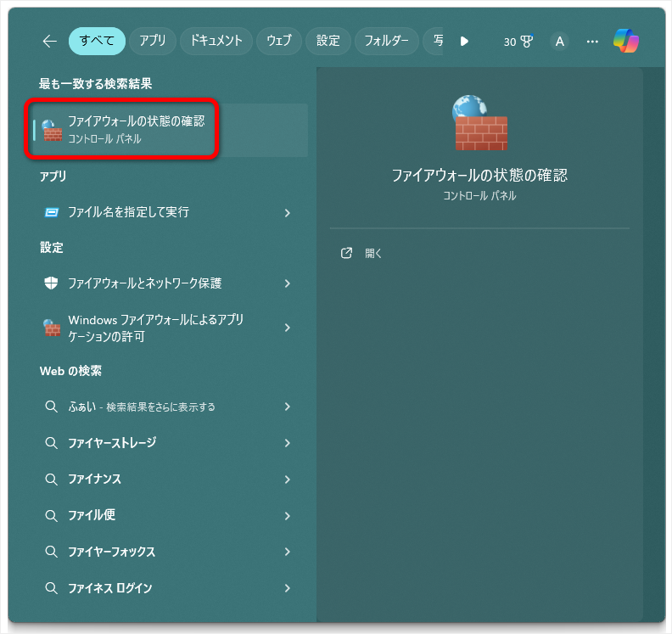Click the preview title ファイアウォールの状態の確認
Screen dimensions: 672x634
(479, 175)
